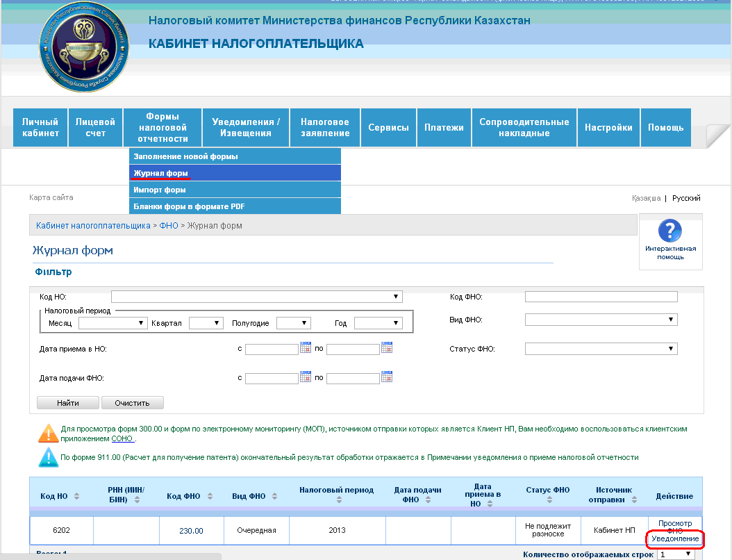Image resolution: width=732 pixels, height=560 pixels.
Task: Open calendar for Дата приема в НО end date
Action: tap(387, 348)
